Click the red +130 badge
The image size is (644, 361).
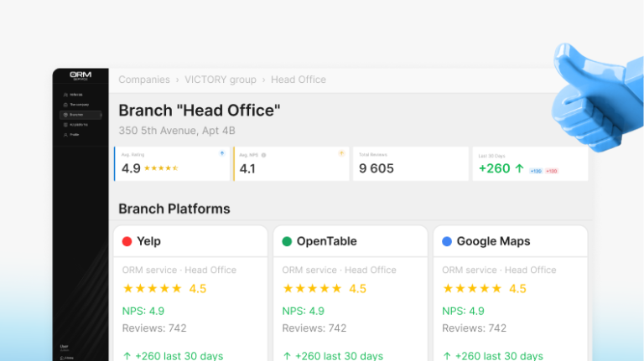point(552,171)
